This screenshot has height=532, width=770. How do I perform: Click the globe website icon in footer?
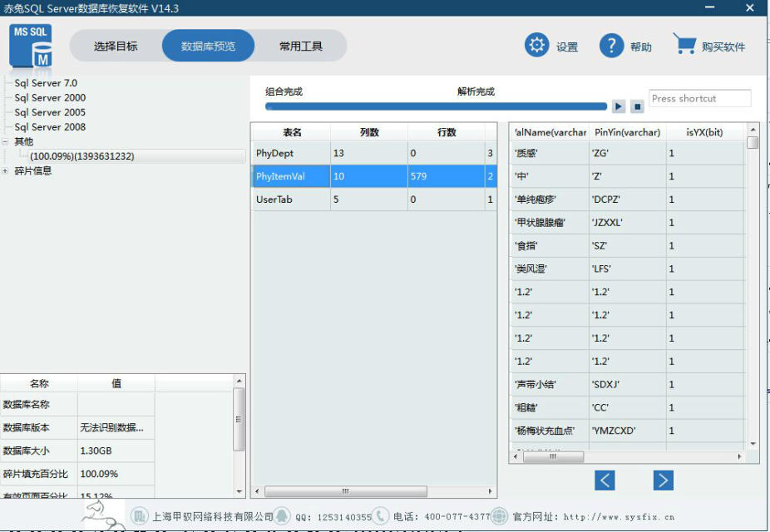(x=499, y=516)
